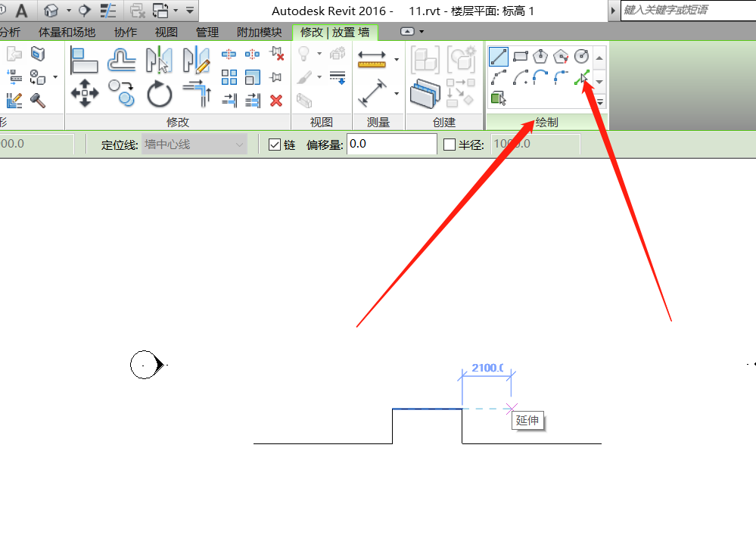Click the Move tool icon
The width and height of the screenshot is (756, 535).
pyautogui.click(x=84, y=94)
